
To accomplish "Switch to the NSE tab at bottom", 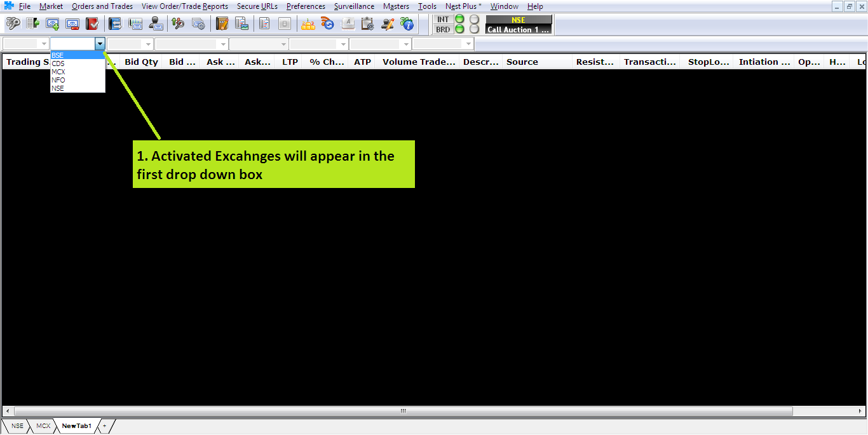I will 17,426.
